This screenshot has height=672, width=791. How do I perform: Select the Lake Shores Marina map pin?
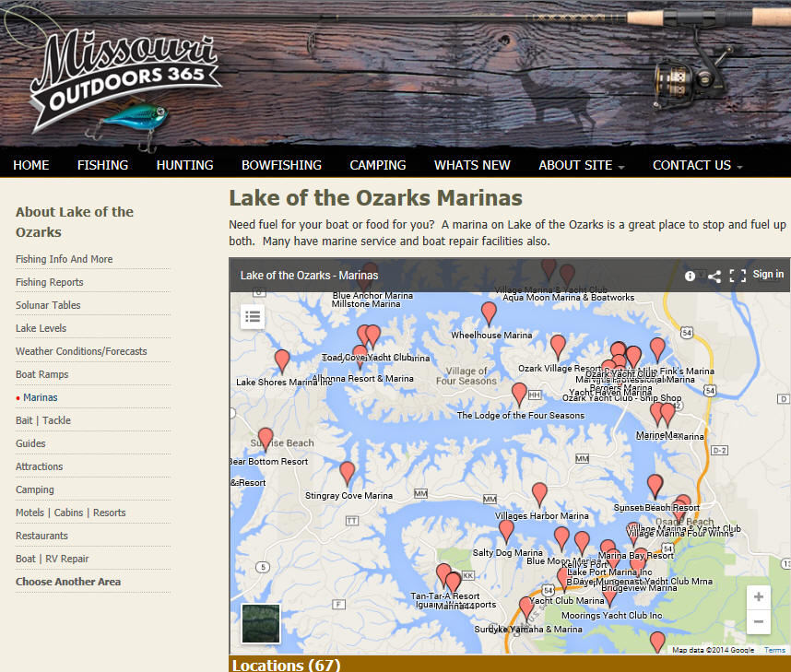point(282,360)
